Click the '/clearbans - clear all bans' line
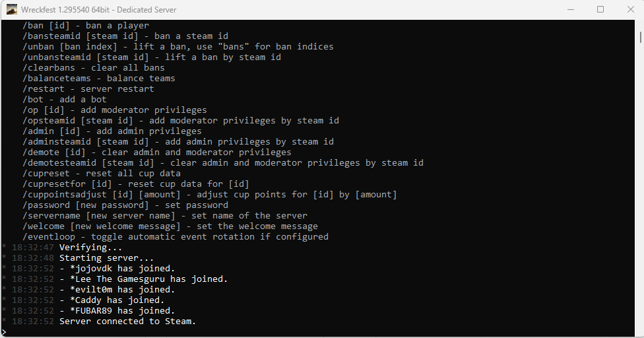The width and height of the screenshot is (644, 338). [93, 68]
